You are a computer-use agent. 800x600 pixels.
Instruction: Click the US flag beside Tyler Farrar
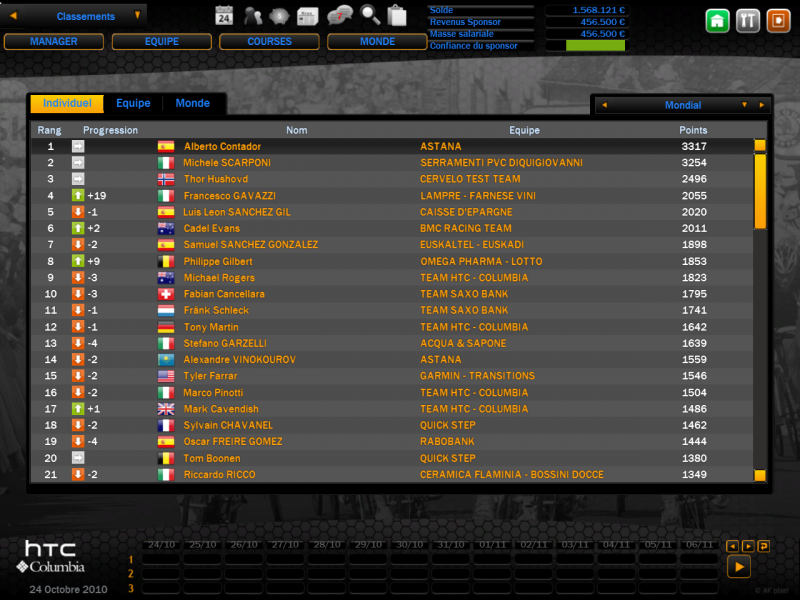(166, 376)
